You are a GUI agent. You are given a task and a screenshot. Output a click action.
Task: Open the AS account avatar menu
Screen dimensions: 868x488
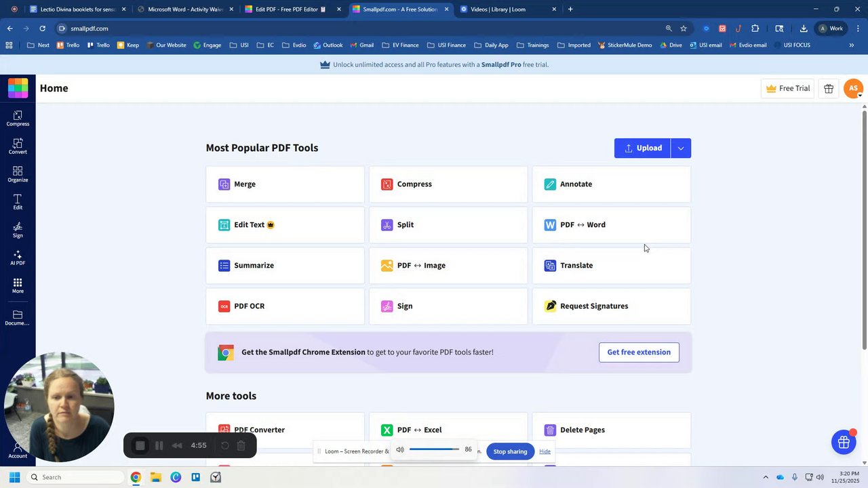tap(853, 88)
